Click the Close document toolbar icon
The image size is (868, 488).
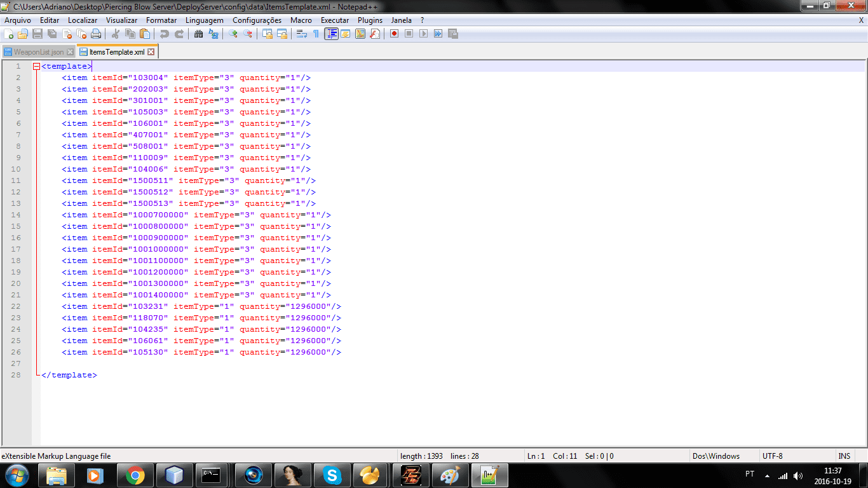67,34
